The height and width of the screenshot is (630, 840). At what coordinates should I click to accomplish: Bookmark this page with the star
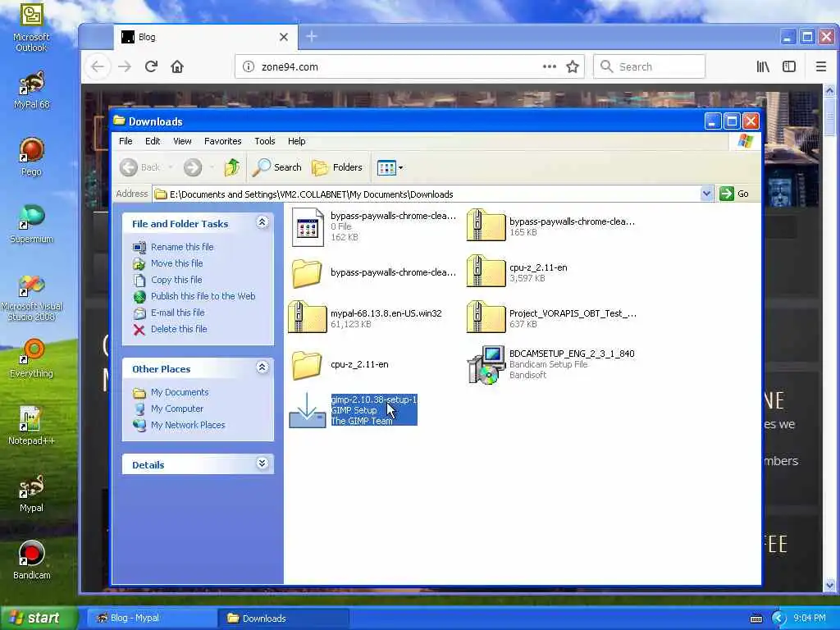572,66
